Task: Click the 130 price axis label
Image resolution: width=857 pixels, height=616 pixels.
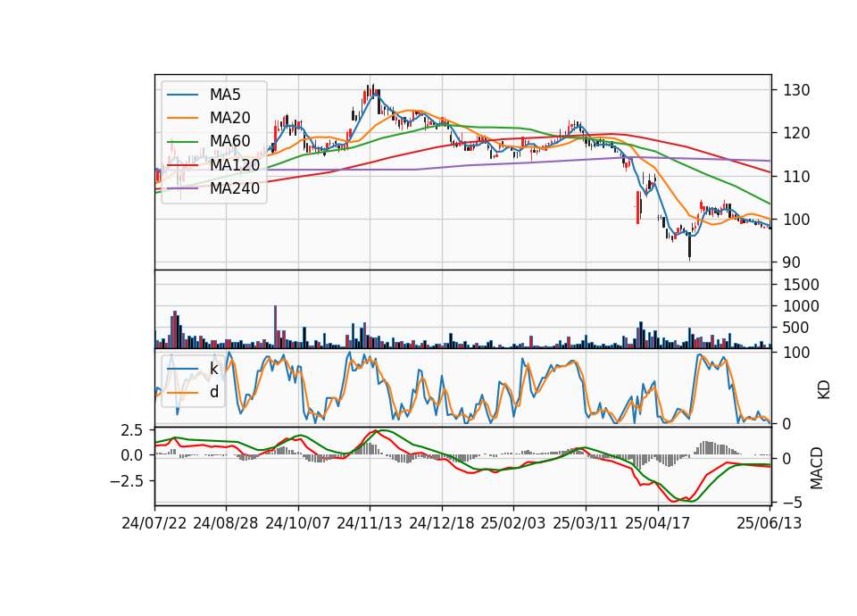Action: tap(796, 90)
